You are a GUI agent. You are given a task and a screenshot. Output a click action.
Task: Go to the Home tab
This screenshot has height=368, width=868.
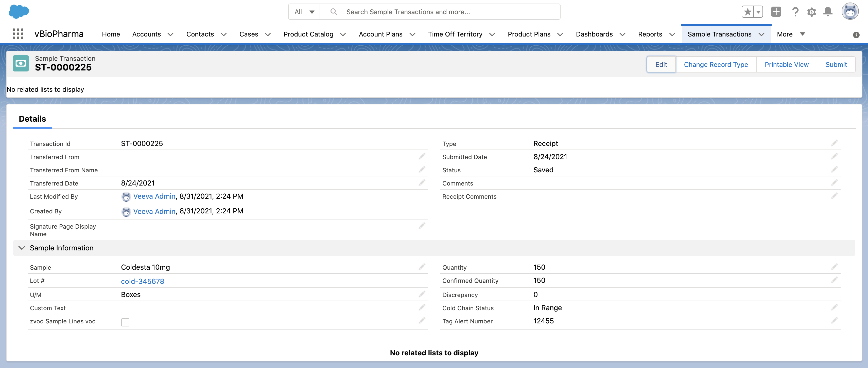tap(111, 34)
